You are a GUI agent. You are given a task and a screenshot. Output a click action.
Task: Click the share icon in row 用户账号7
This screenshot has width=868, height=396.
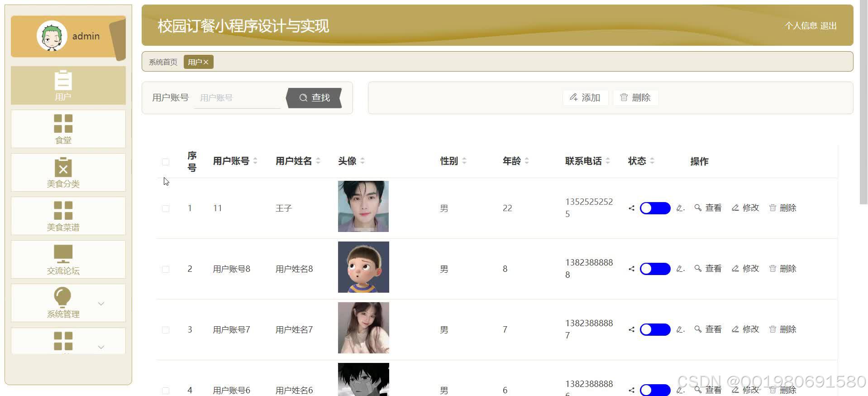pos(631,329)
